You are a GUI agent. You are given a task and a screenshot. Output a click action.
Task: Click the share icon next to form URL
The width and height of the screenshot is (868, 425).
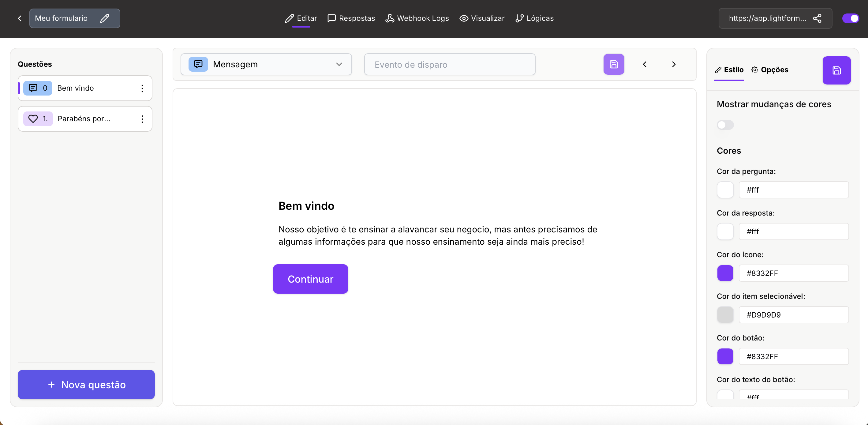[817, 18]
